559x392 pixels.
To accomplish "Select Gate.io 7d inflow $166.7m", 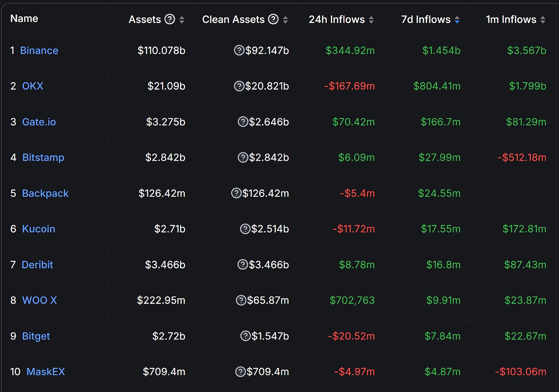I will coord(441,122).
